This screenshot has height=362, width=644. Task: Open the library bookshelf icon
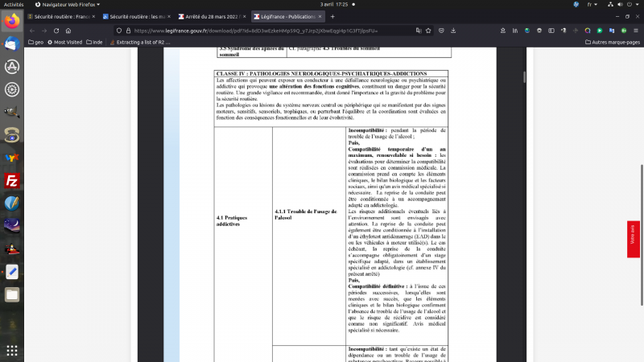pos(514,31)
